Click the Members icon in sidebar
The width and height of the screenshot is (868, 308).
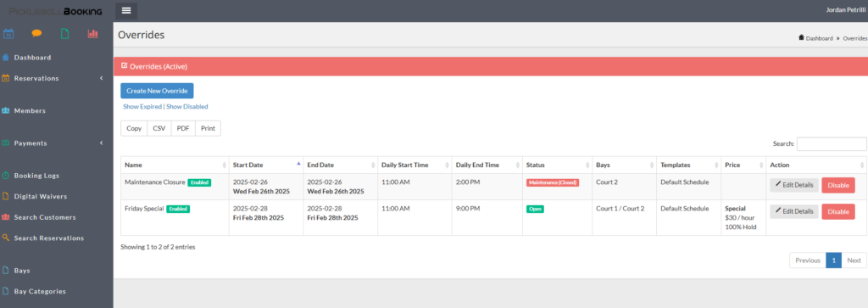(x=6, y=111)
